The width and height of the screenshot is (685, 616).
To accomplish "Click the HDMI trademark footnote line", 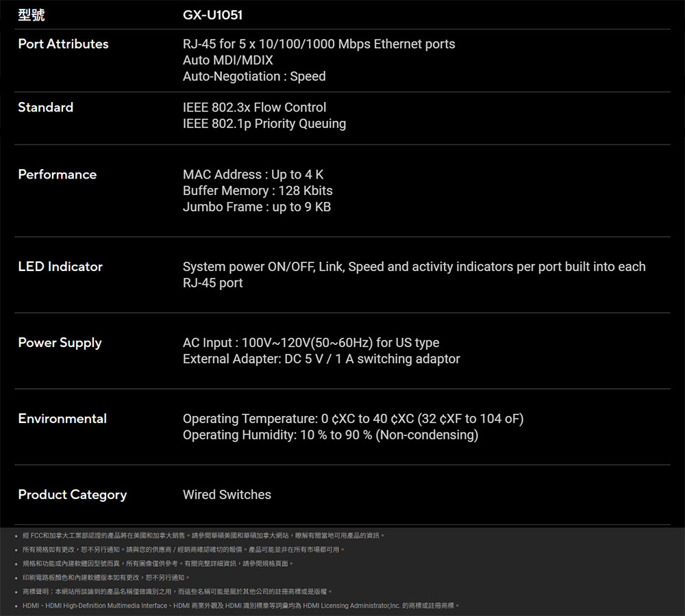I will click(240, 606).
